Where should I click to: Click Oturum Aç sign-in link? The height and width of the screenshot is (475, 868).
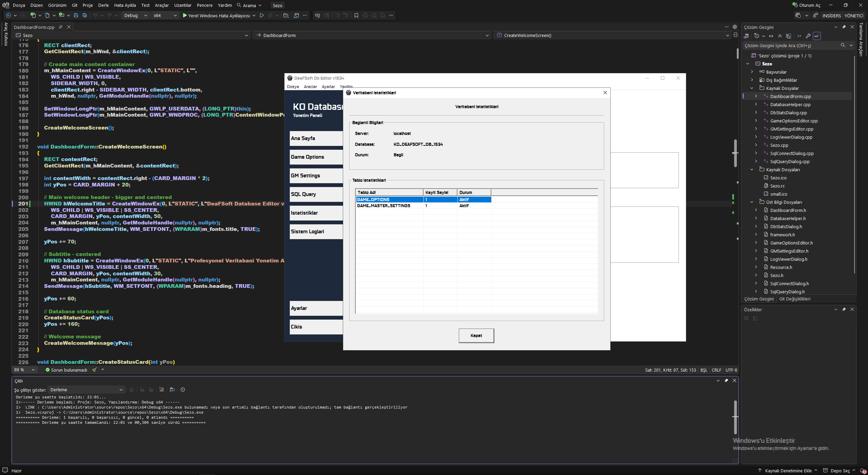click(806, 5)
